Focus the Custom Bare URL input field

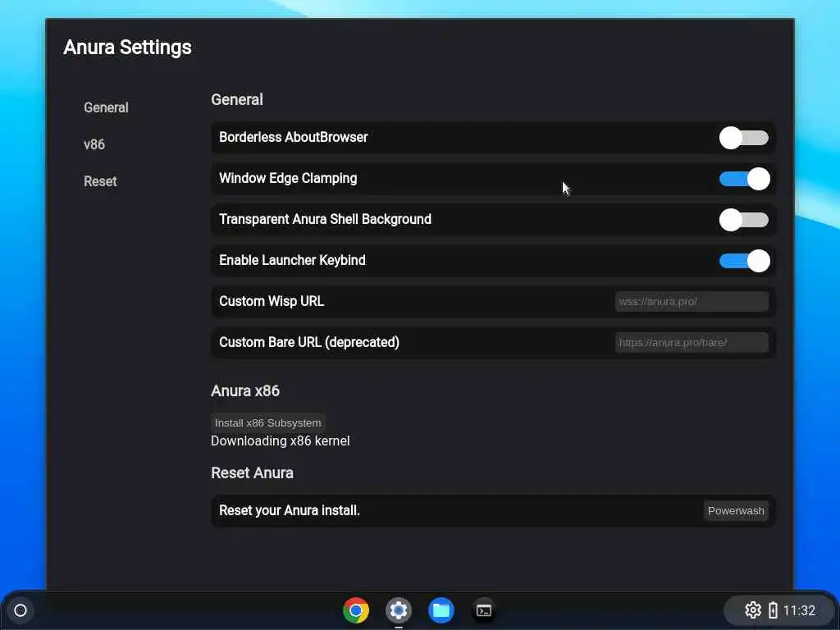coord(692,342)
